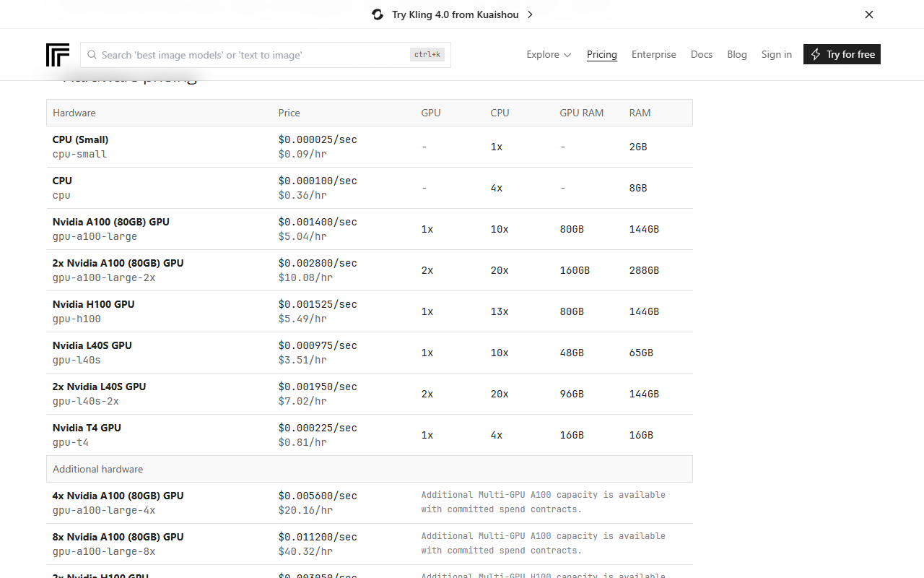924x578 pixels.
Task: Click the 48GB GPU RAM value
Action: coord(572,353)
